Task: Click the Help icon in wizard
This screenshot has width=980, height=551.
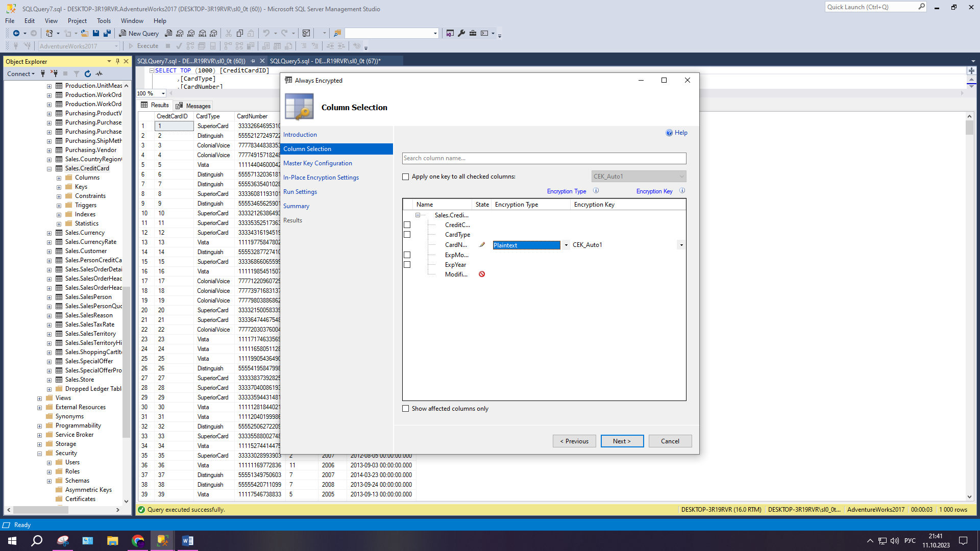Action: tap(669, 133)
